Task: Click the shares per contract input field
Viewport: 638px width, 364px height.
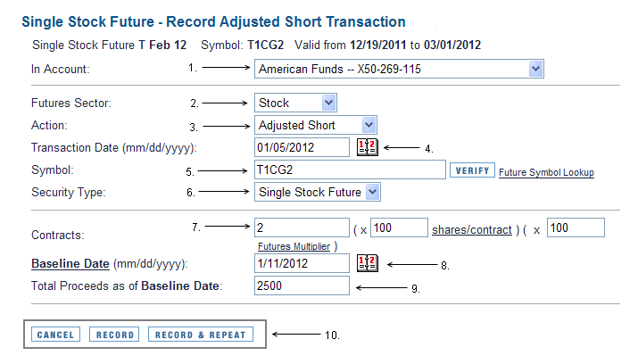Action: pyautogui.click(x=399, y=227)
